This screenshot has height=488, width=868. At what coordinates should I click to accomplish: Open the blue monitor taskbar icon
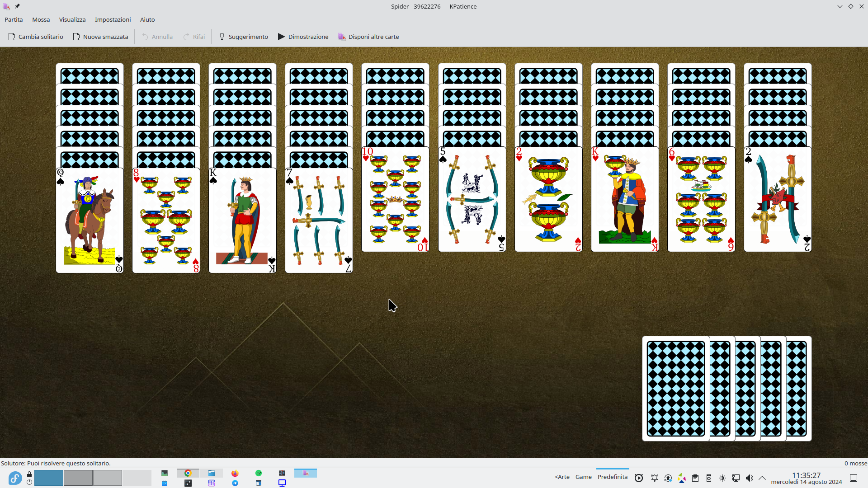coord(282,483)
